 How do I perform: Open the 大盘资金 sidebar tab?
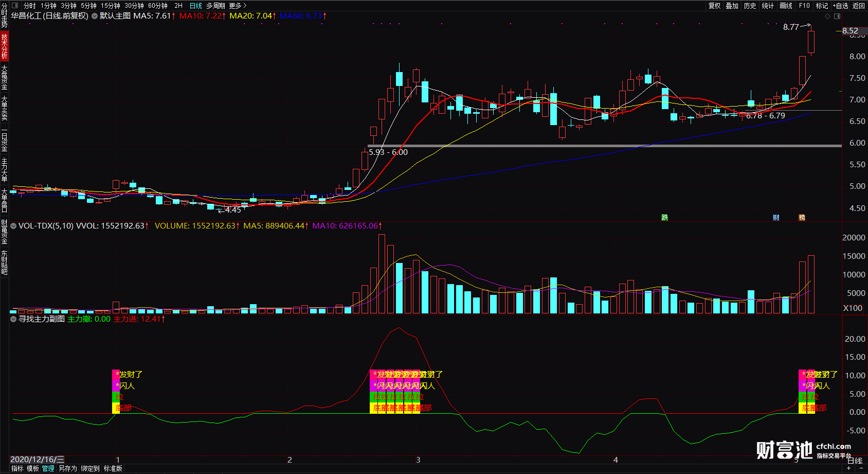[x=4, y=77]
